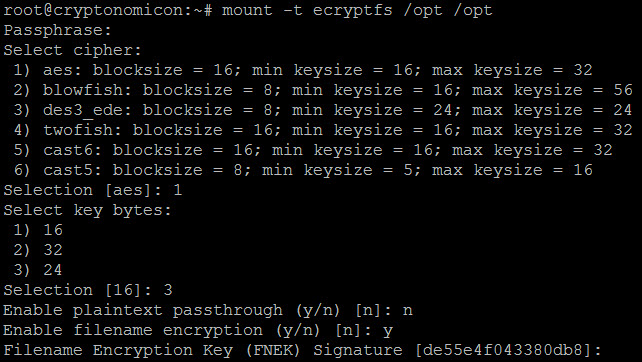
Task: Click the Select cipher heading
Action: tap(72, 51)
